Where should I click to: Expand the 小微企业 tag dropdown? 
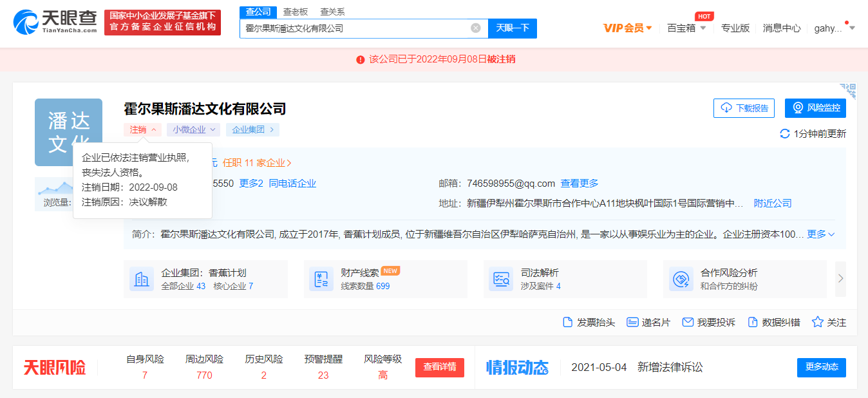pos(193,129)
